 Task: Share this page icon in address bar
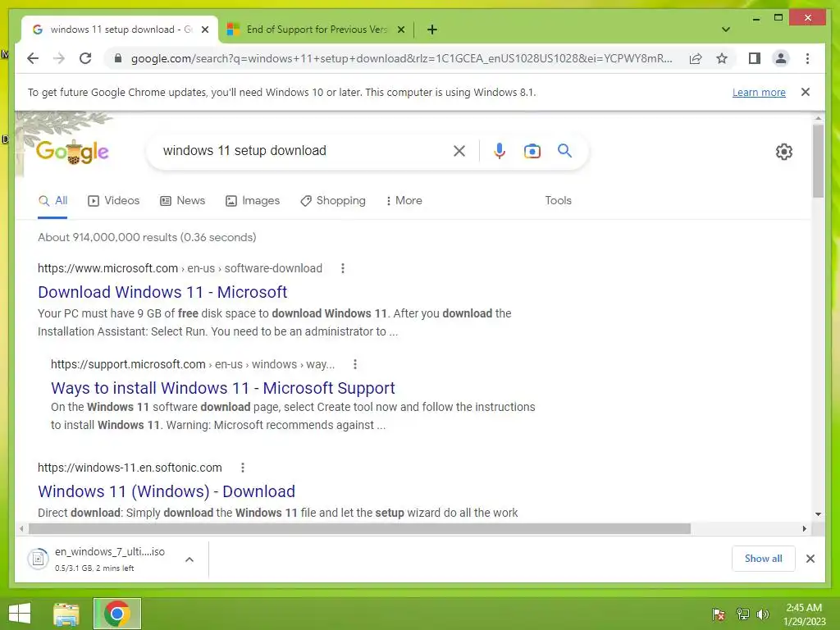pos(696,58)
